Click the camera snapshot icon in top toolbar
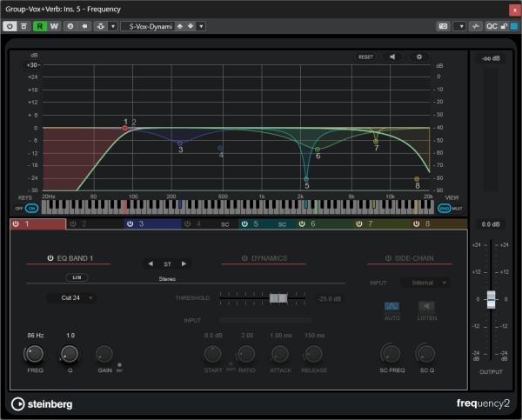Image resolution: width=522 pixels, height=420 pixels. [x=443, y=26]
